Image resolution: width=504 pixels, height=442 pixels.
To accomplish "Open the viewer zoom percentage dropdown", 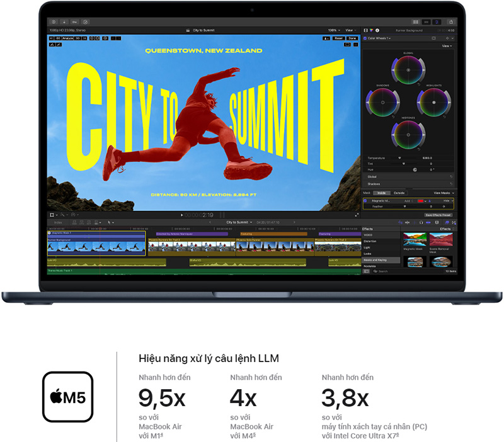I will [333, 30].
